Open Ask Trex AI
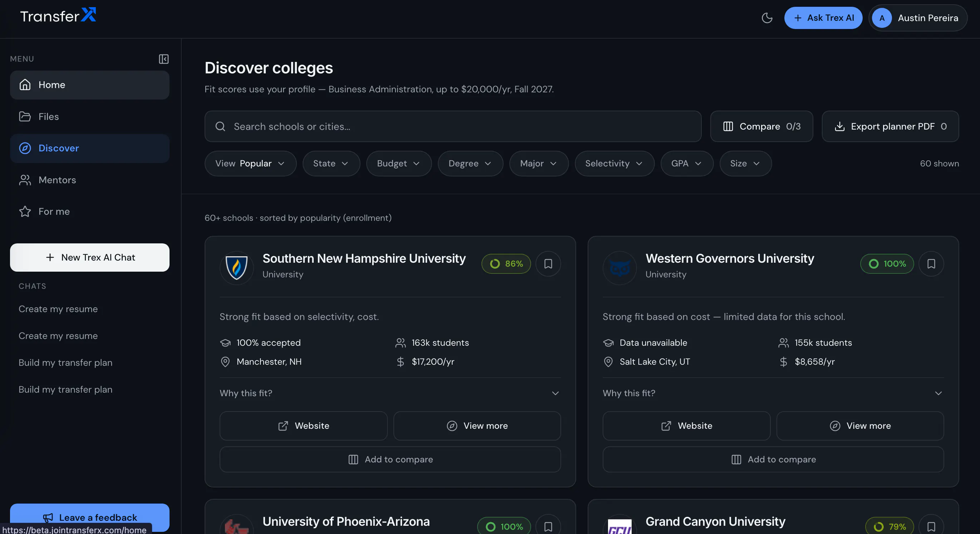This screenshot has height=534, width=980. (x=823, y=18)
